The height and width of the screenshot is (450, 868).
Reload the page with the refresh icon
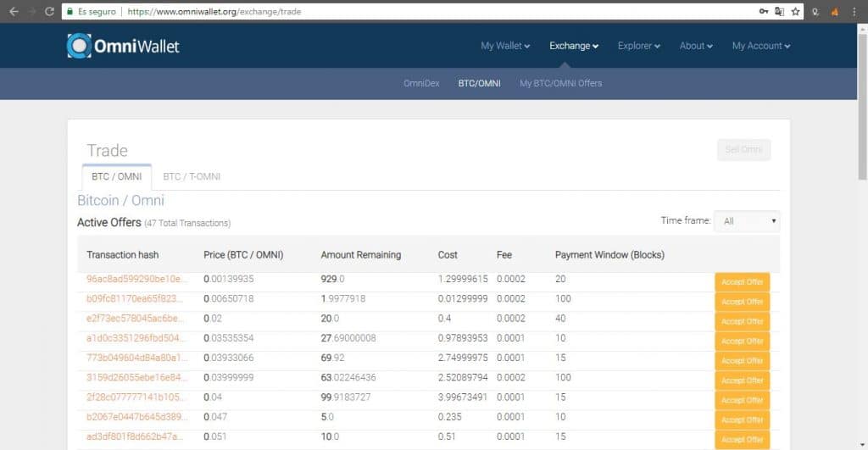coord(49,11)
